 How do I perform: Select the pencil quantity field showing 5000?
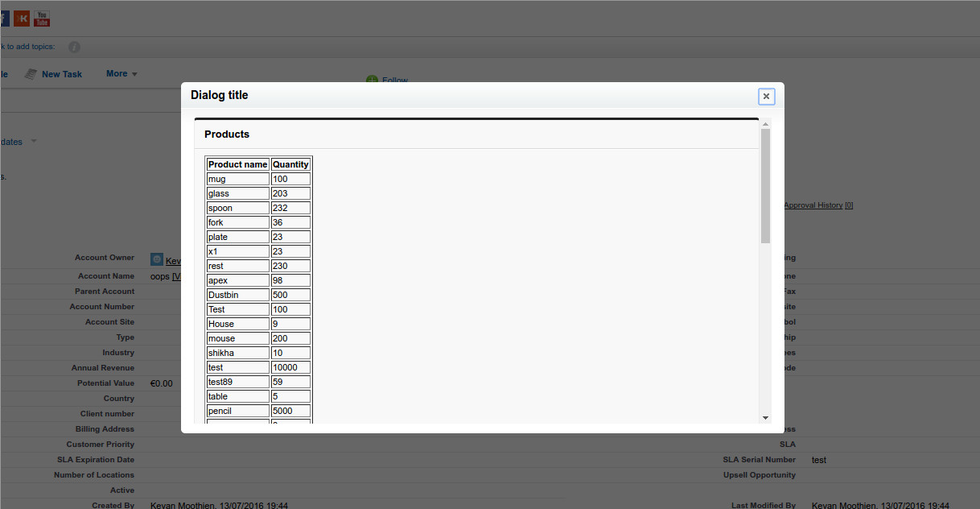click(x=290, y=410)
